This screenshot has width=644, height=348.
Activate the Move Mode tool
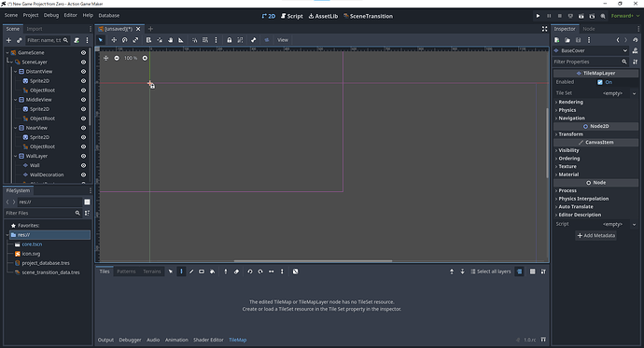(114, 40)
